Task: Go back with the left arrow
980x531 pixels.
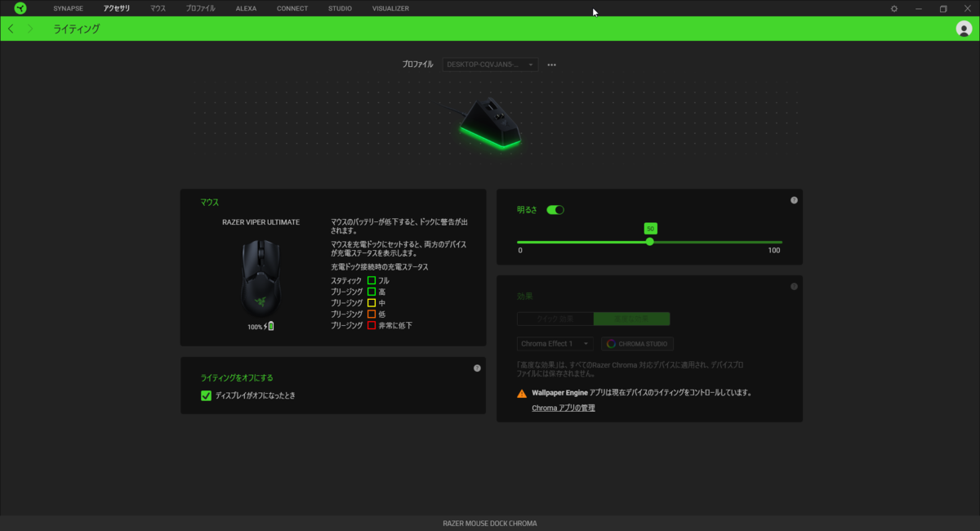Action: [x=11, y=29]
